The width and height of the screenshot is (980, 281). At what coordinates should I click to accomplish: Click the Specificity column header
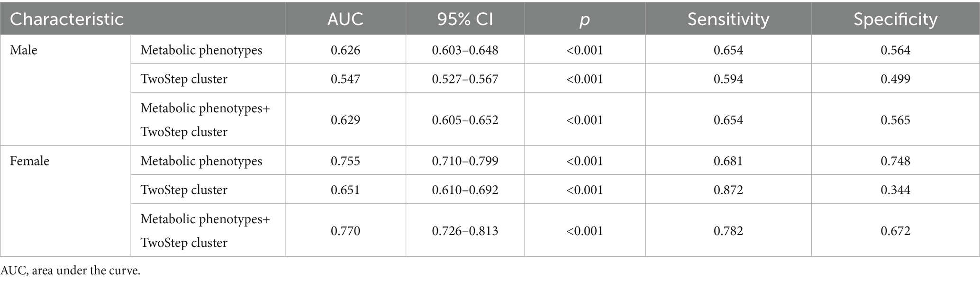(895, 19)
